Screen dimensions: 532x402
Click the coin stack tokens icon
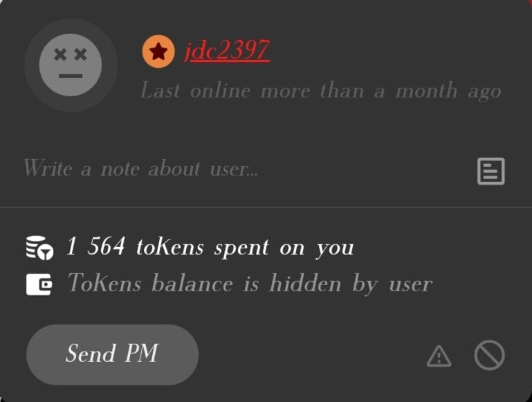(39, 248)
